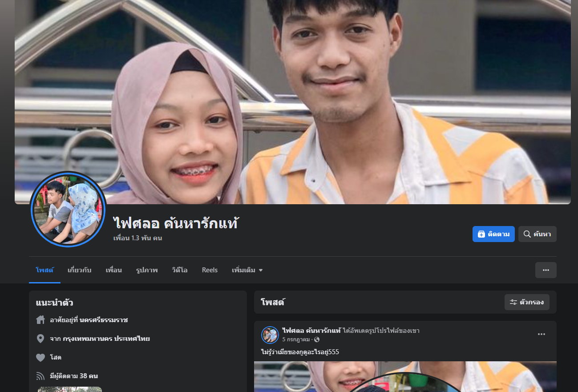Click the post author name ไฟศลอ ค้นหารักแท้

point(311,331)
